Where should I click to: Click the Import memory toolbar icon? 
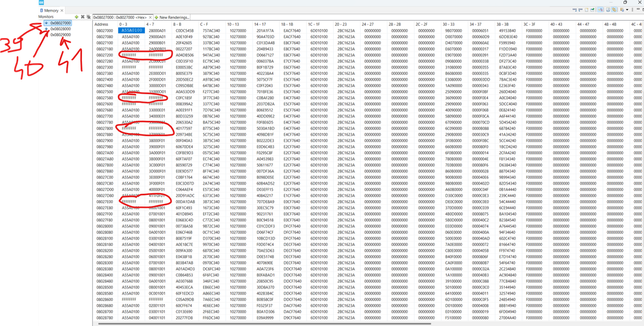click(x=574, y=10)
